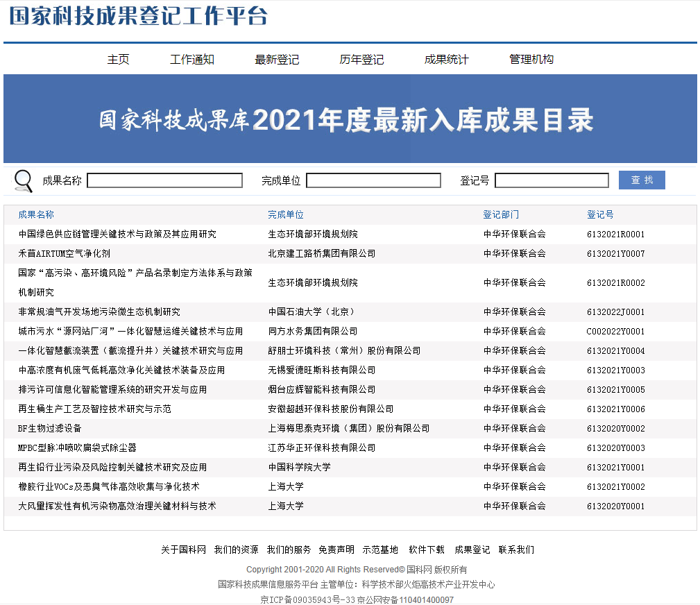The image size is (700, 605).
Task: Click into the 登记号 input field
Action: pyautogui.click(x=552, y=181)
